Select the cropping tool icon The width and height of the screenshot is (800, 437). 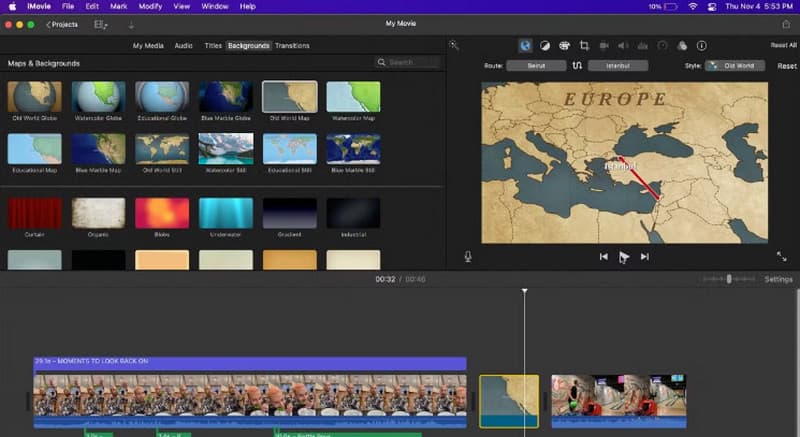tap(584, 46)
